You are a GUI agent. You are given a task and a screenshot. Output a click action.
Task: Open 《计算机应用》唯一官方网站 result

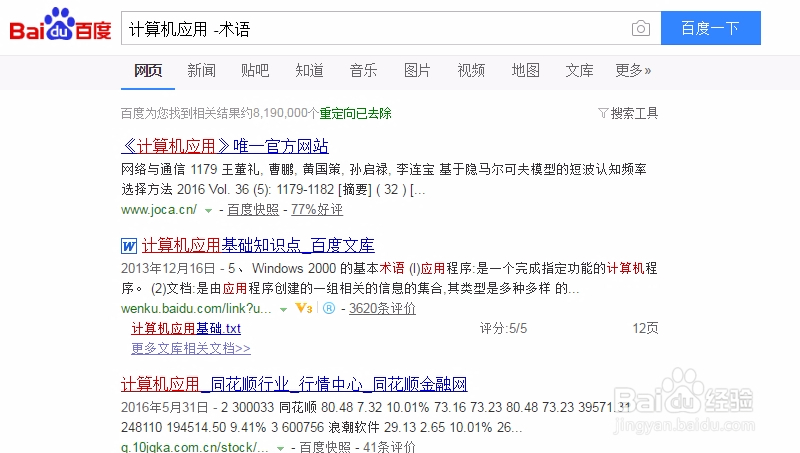[225, 146]
